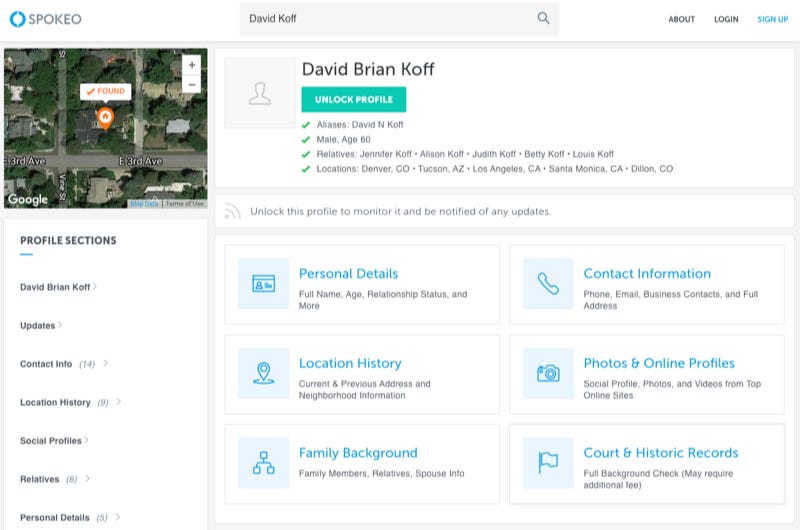
Task: Click the Court Records flag icon
Action: click(x=548, y=463)
